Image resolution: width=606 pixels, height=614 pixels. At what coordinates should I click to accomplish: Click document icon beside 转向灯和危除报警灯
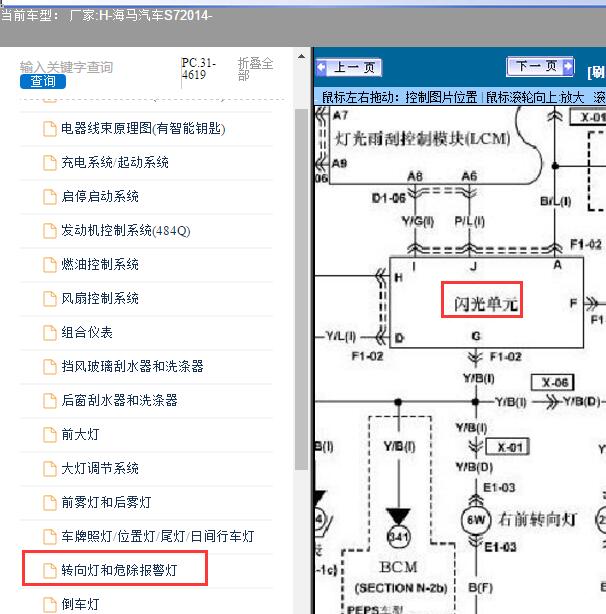pos(50,571)
